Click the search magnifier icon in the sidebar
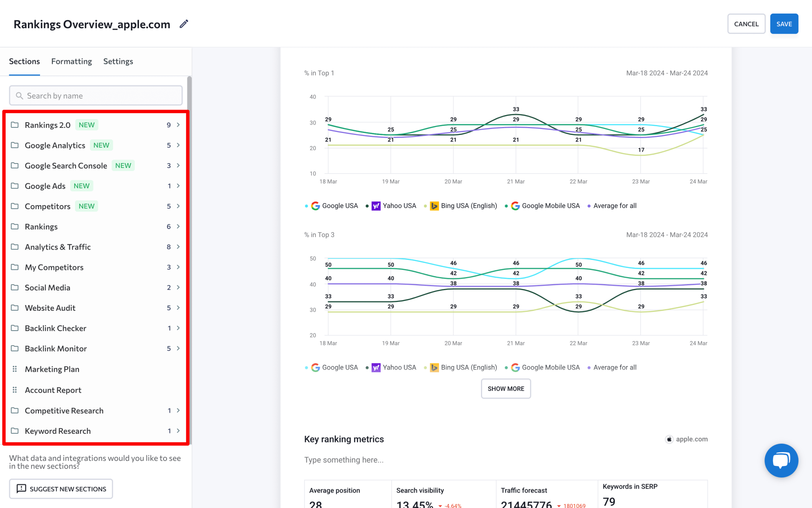Image resolution: width=812 pixels, height=508 pixels. coord(19,96)
